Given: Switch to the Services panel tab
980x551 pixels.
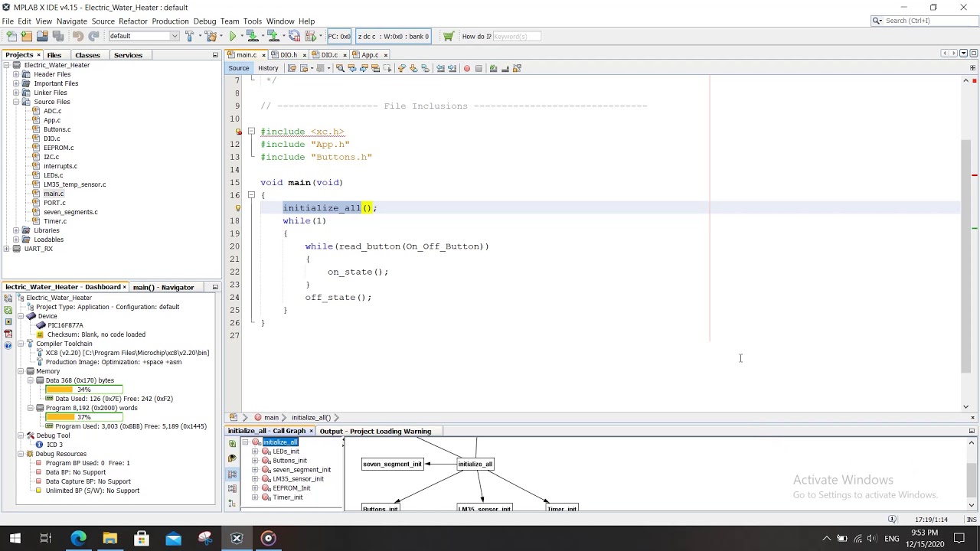Looking at the screenshot, I should coord(128,55).
